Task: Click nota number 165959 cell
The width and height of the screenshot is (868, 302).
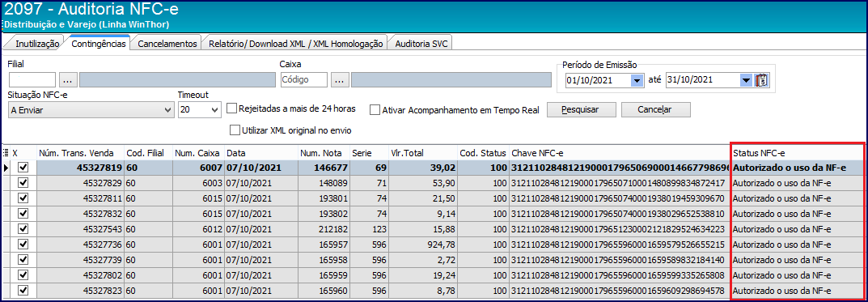Action: coord(324,274)
